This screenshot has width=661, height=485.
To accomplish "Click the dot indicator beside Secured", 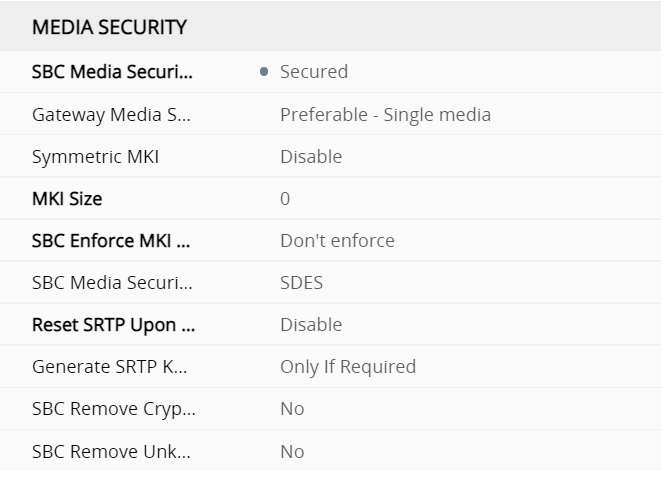I will click(x=264, y=72).
